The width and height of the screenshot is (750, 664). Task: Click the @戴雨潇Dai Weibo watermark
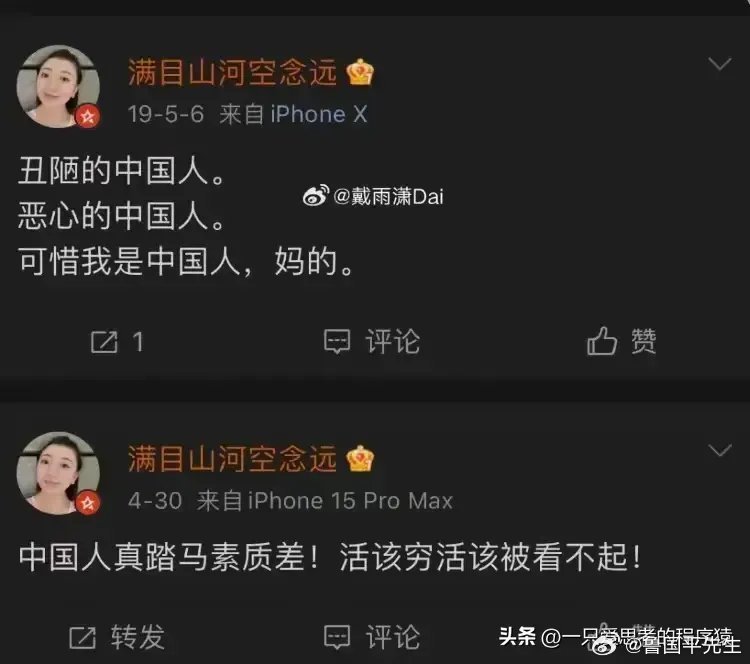pos(373,196)
